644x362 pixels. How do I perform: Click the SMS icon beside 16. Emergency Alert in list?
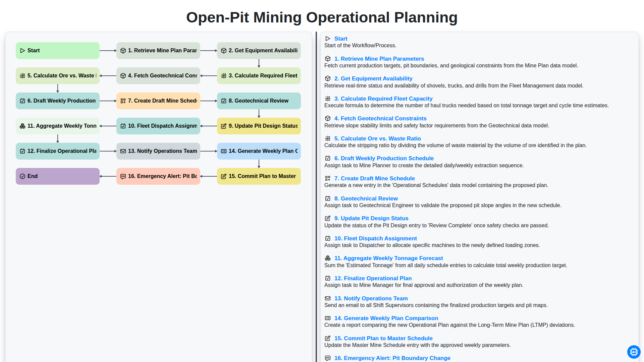[328, 358]
